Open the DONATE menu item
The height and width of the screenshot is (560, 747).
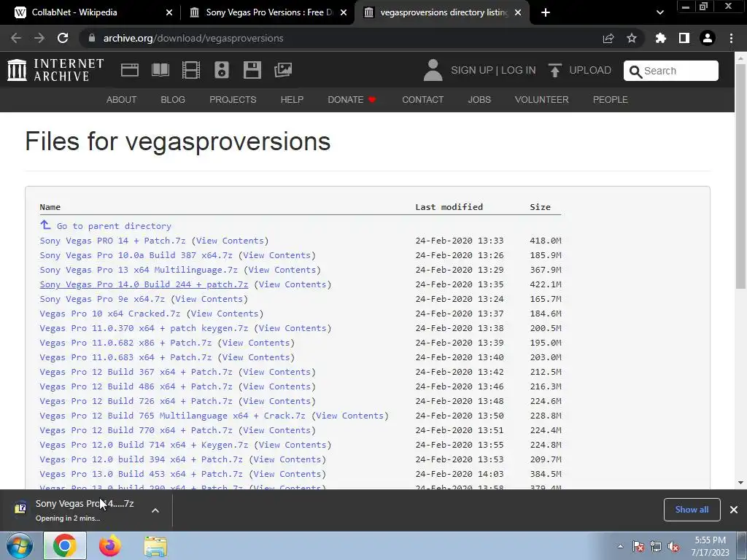click(352, 99)
